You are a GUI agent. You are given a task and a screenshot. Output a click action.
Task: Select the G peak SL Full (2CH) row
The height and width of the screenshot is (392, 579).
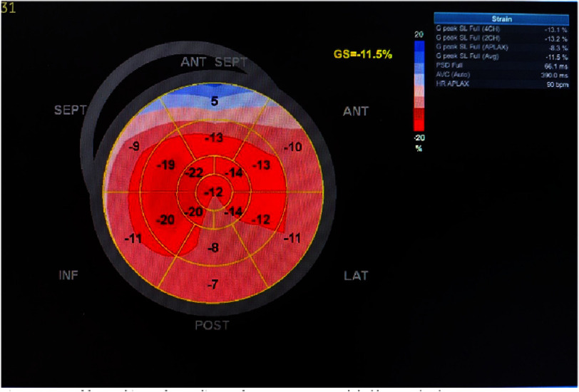click(501, 38)
